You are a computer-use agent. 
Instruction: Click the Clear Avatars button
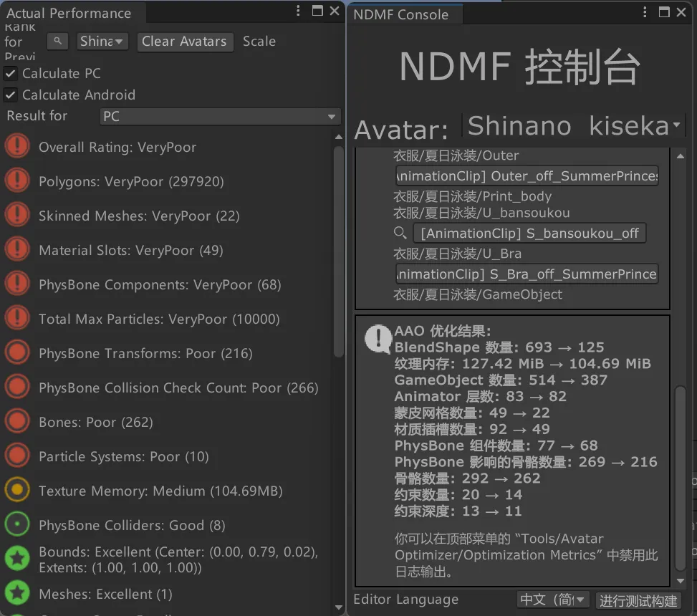point(185,42)
